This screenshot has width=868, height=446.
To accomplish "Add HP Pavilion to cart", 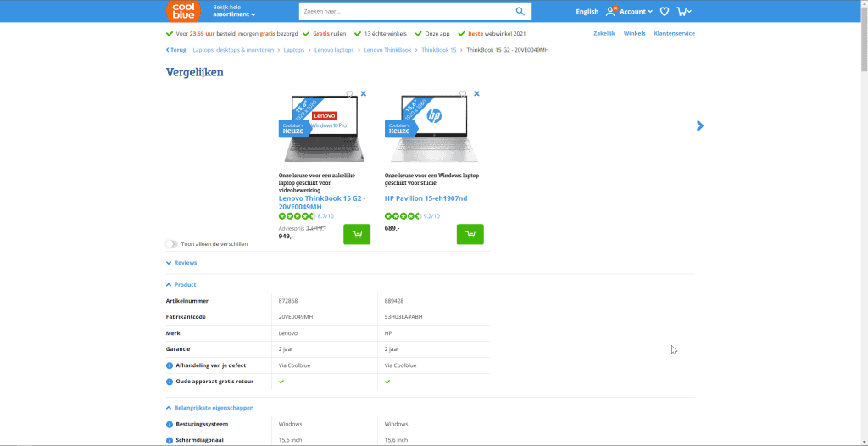I will (x=470, y=234).
